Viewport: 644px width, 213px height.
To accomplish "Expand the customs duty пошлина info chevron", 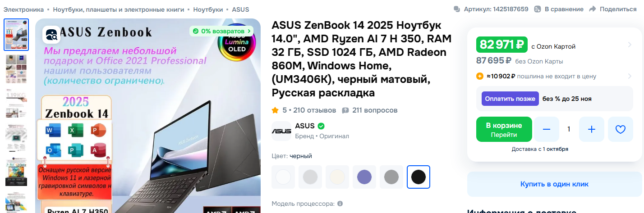I will pos(630,76).
